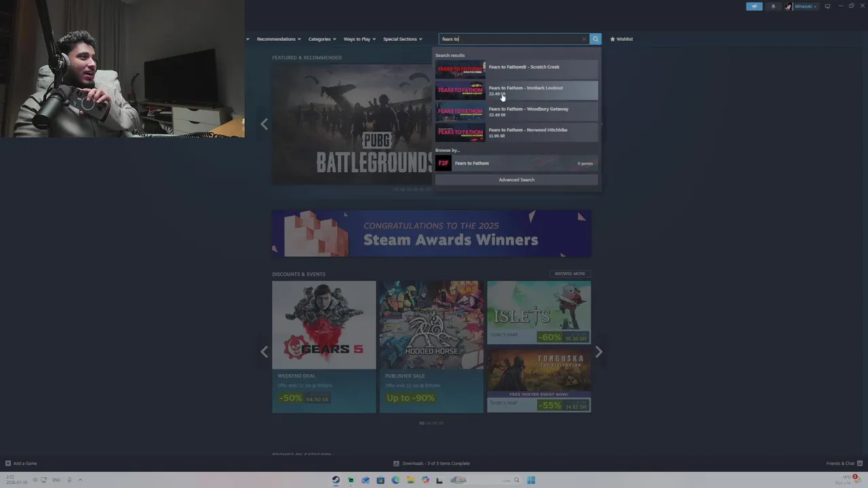Open Scratch Creek result thumbnail
The width and height of the screenshot is (868, 488).
pyautogui.click(x=460, y=69)
